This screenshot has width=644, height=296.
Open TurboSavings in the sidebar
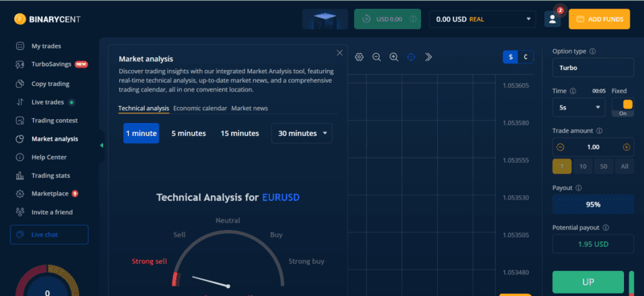pos(52,64)
